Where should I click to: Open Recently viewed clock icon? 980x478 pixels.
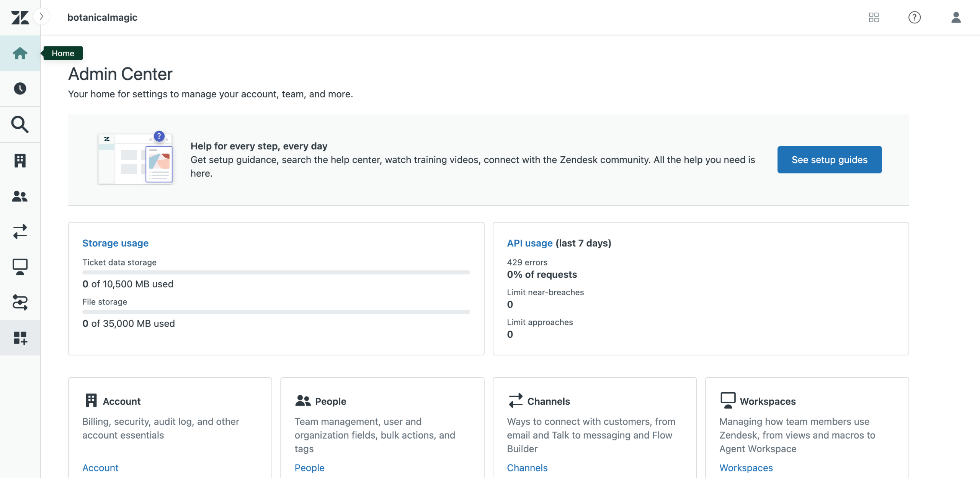pyautogui.click(x=20, y=88)
